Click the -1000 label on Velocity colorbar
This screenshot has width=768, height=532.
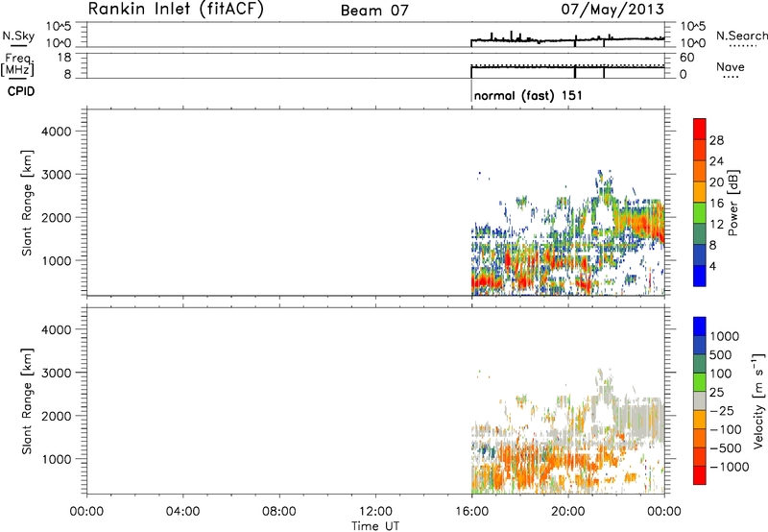click(729, 467)
